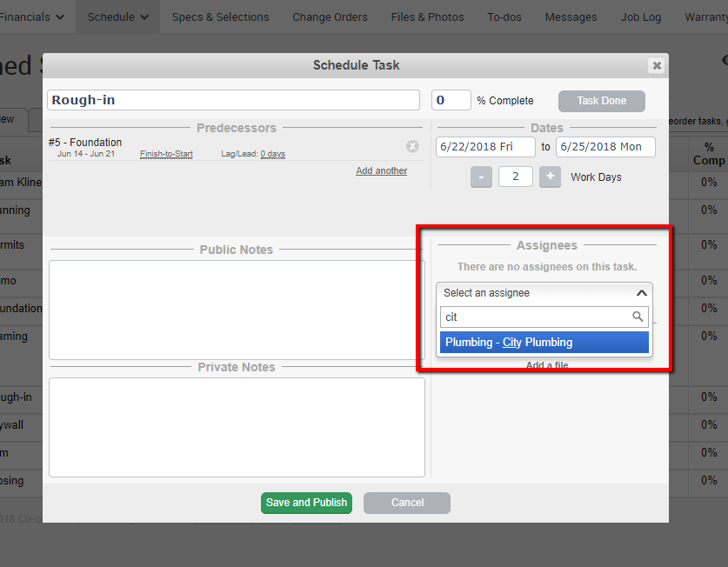
Task: Close the Schedule Task dialog
Action: [657, 65]
